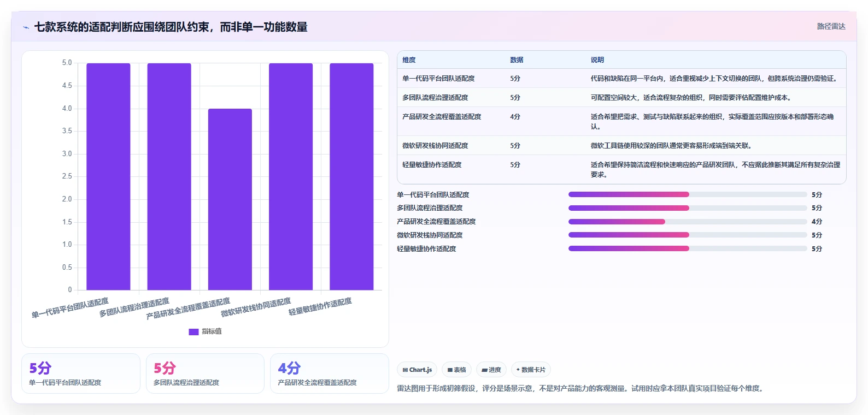This screenshot has width=868, height=415.
Task: Click table cell 轻量敏捷协作适配度
Action: click(432, 165)
